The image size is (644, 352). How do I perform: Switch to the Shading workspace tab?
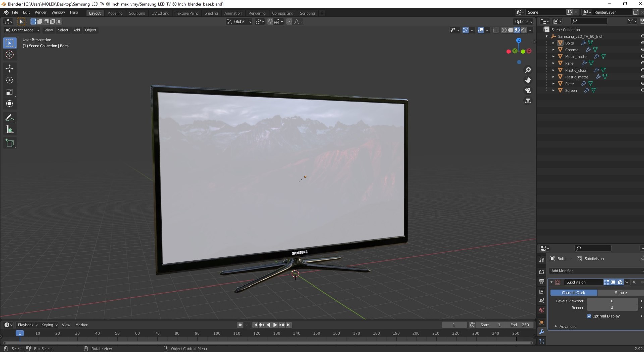click(211, 13)
